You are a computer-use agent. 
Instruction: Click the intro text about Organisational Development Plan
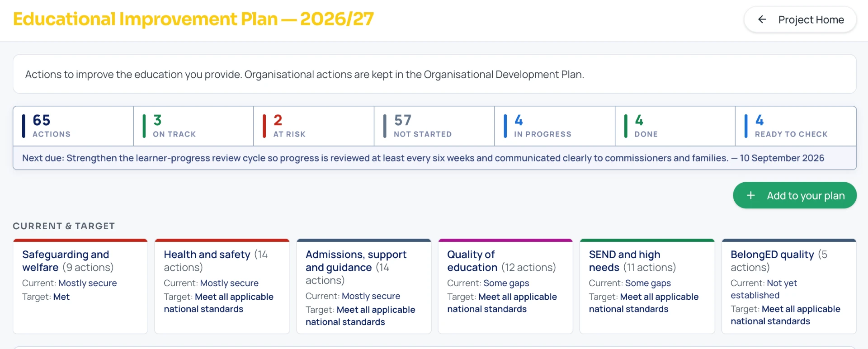[305, 74]
